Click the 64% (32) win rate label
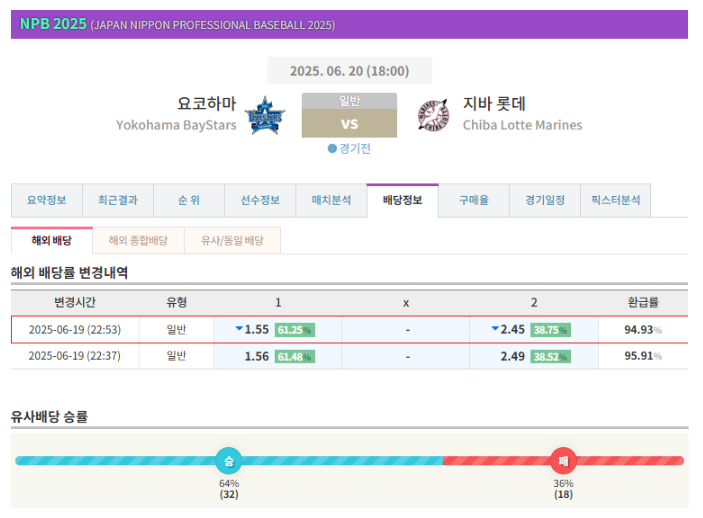 pos(229,489)
